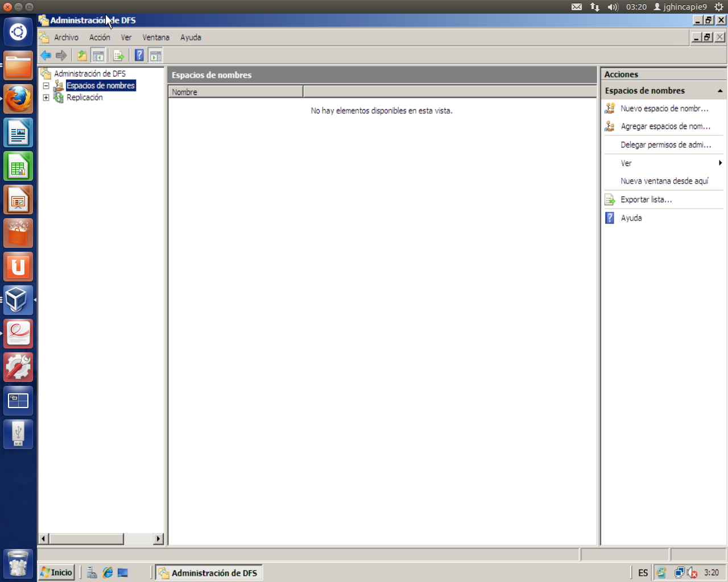Click Exportar lista action

(x=646, y=199)
